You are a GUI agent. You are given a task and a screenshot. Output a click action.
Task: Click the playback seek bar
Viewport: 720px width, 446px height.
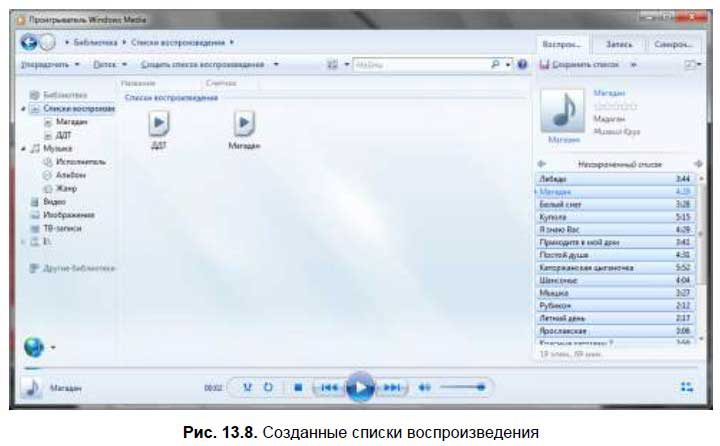[360, 368]
